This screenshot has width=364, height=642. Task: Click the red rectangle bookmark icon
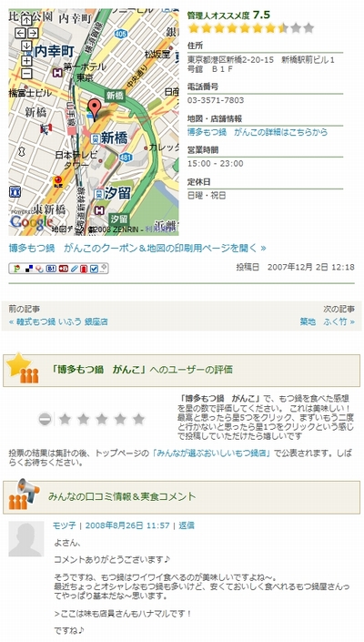click(84, 269)
